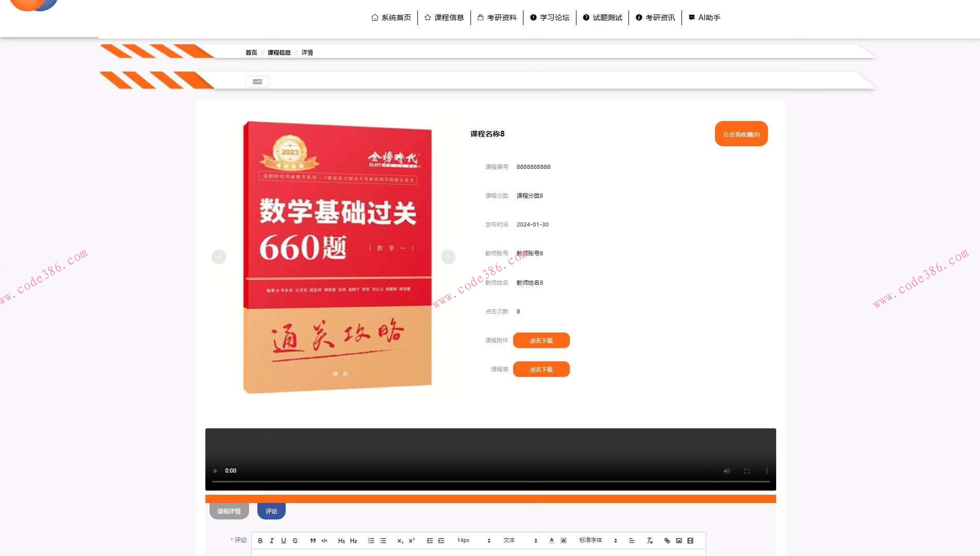Insert an image using the editor toolbar
Screen dimensions: 980x556
tap(680, 540)
